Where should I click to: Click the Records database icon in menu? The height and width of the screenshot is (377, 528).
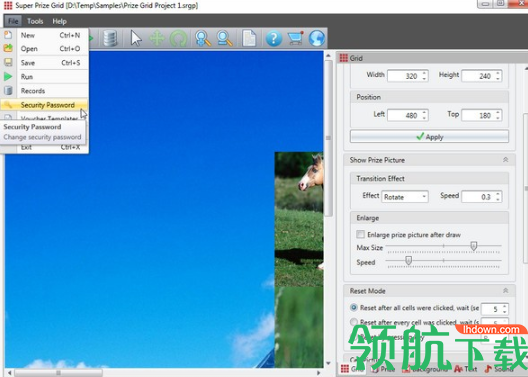click(x=8, y=91)
